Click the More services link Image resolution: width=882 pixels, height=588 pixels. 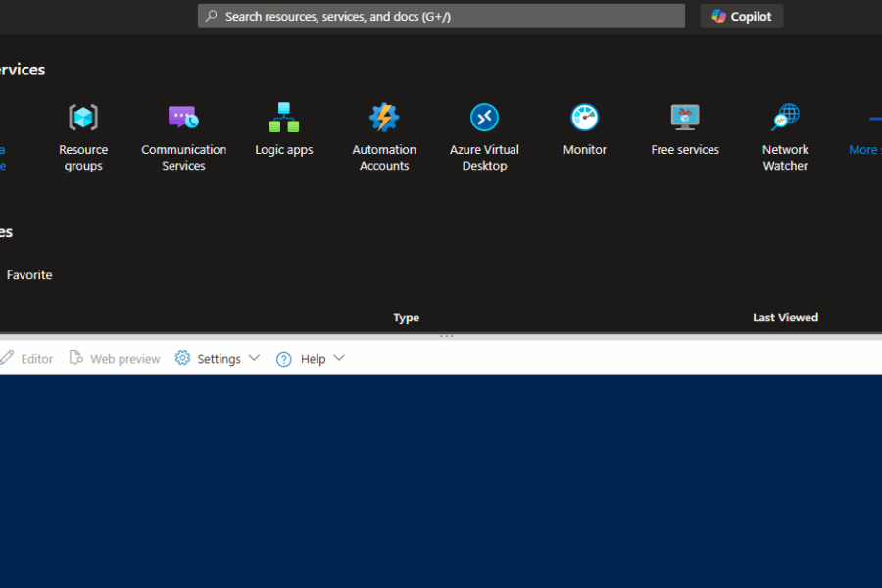click(x=865, y=150)
